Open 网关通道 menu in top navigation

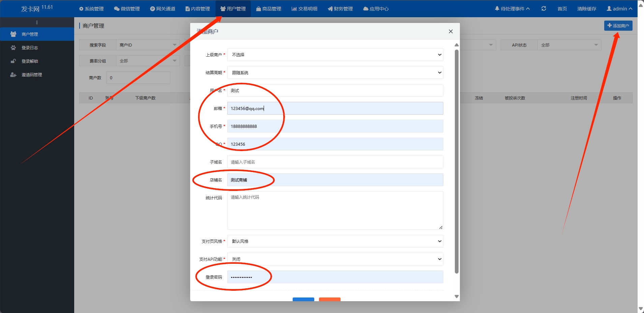point(163,9)
